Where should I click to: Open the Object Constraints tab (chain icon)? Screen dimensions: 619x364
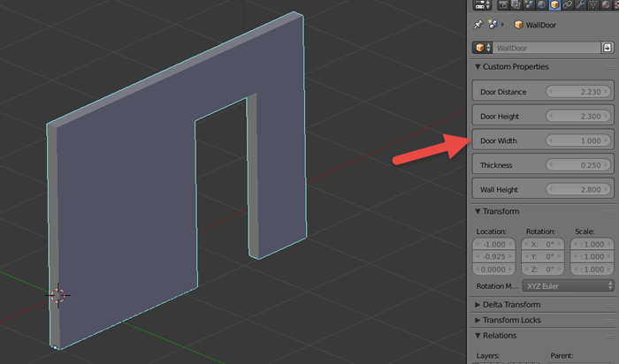(568, 4)
